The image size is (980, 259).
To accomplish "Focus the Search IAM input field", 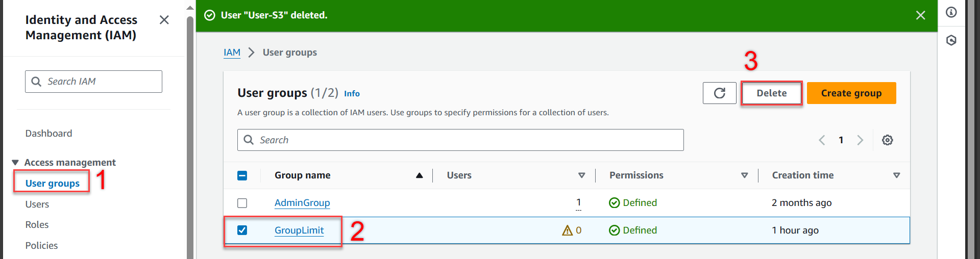I will coord(93,82).
